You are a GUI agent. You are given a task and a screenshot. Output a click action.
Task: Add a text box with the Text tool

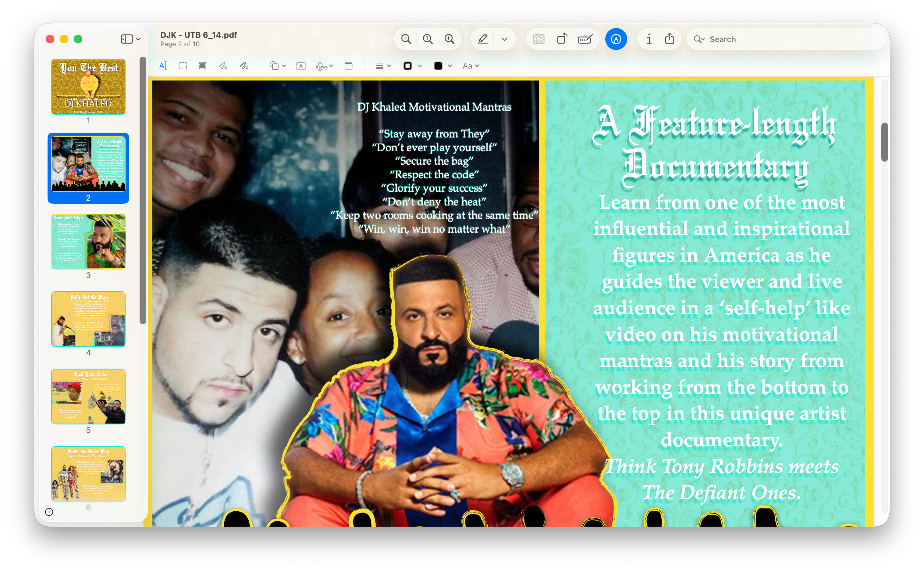(301, 66)
